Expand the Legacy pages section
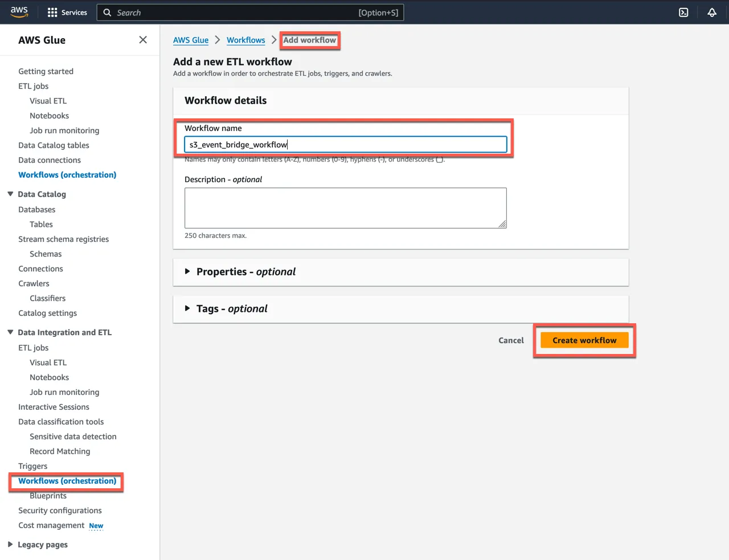The image size is (729, 560). (10, 545)
